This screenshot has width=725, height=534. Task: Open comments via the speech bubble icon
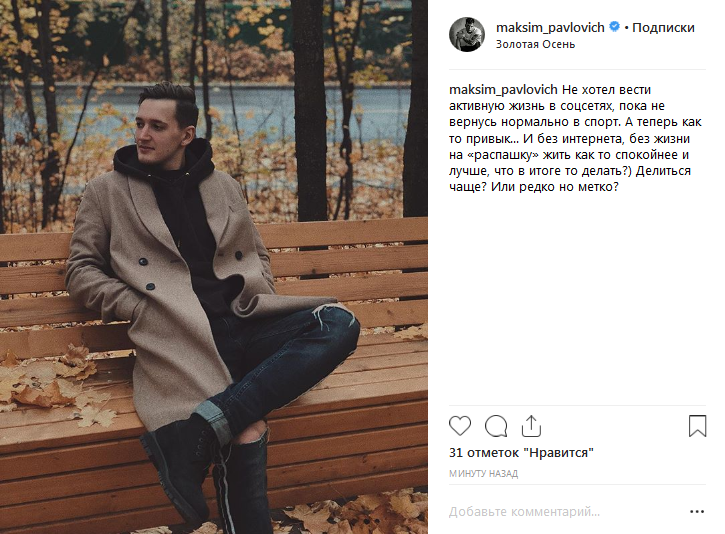pos(496,426)
